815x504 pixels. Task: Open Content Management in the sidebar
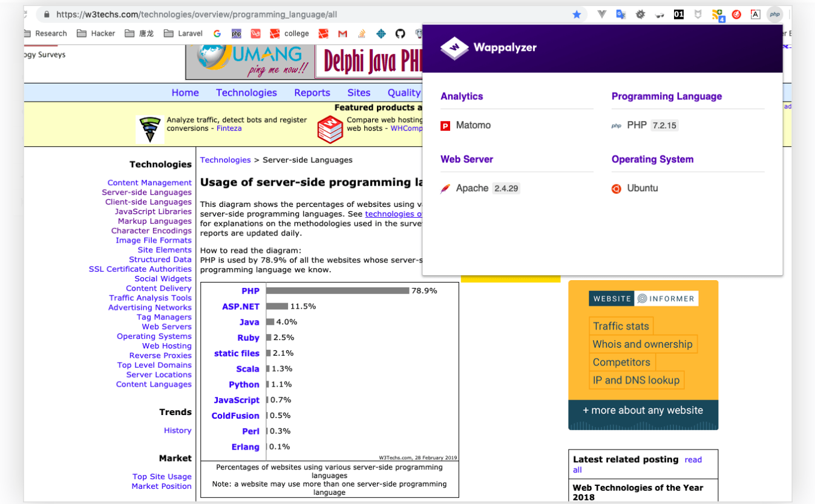[x=149, y=183]
